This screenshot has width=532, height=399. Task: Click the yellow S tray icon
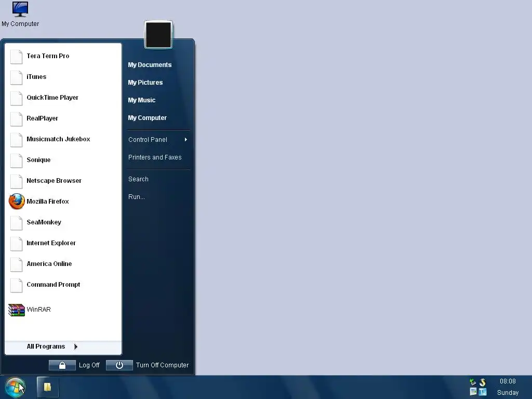point(483,382)
